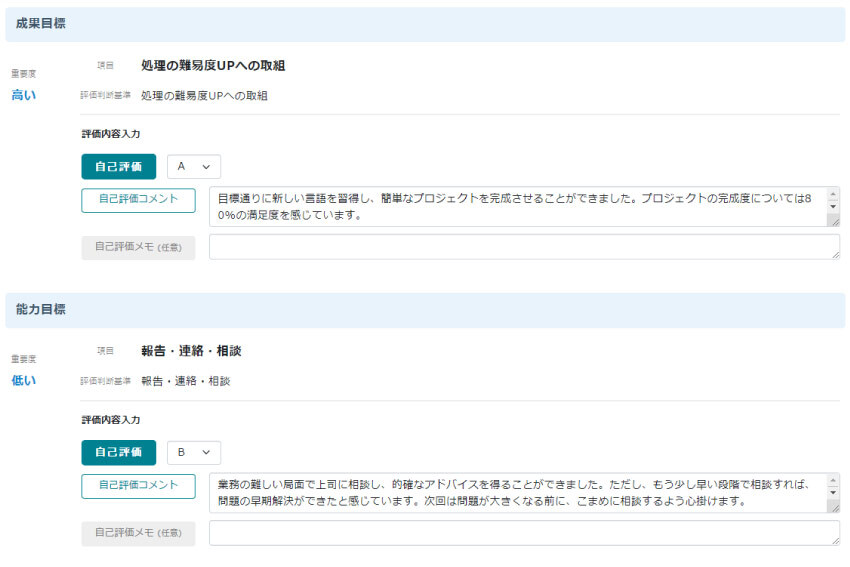Click criteria text 処理の難易度UPへの取組

[204, 96]
